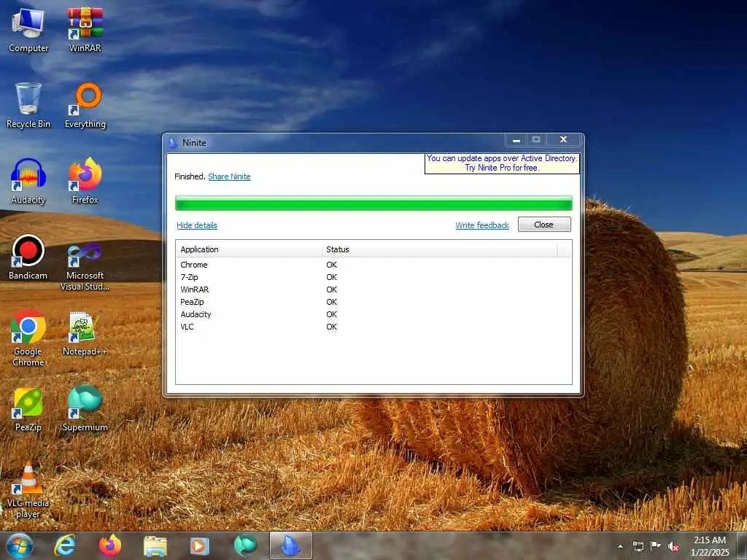Select the PeaZip desktop shortcut
Image resolution: width=747 pixels, height=560 pixels.
28,409
